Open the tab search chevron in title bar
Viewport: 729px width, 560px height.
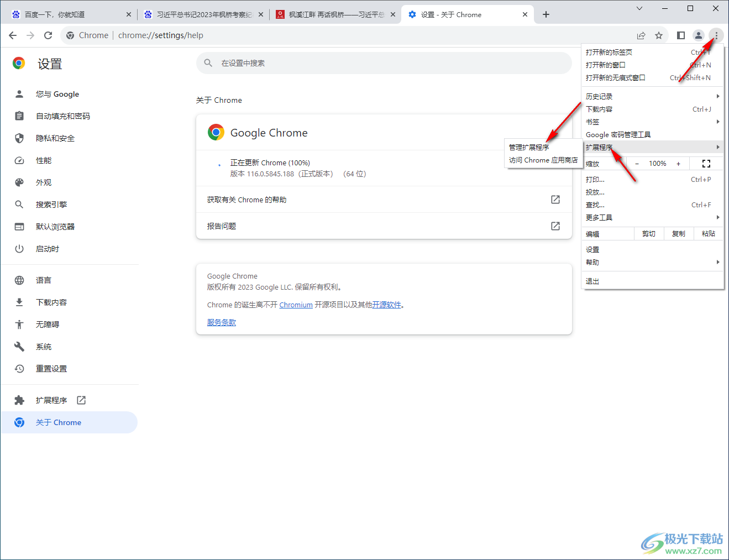[x=639, y=8]
